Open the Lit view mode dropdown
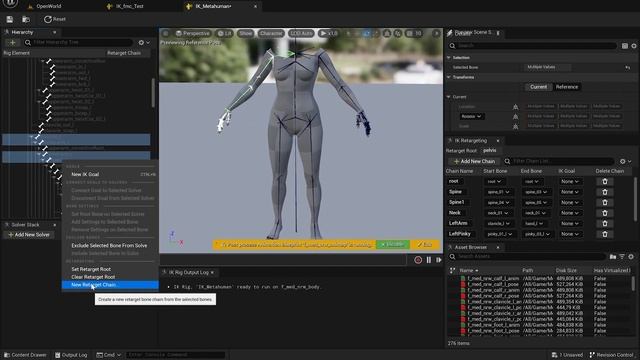 (224, 33)
